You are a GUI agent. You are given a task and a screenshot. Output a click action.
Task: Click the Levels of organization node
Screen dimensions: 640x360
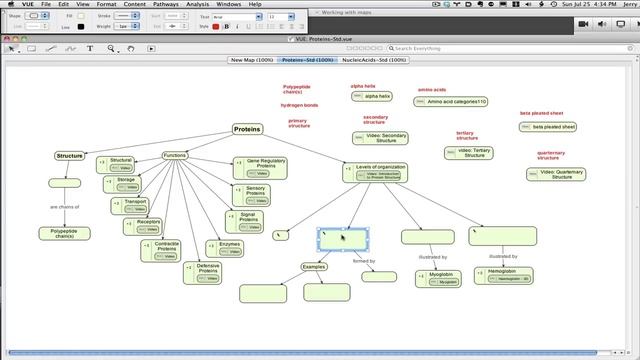(x=375, y=172)
